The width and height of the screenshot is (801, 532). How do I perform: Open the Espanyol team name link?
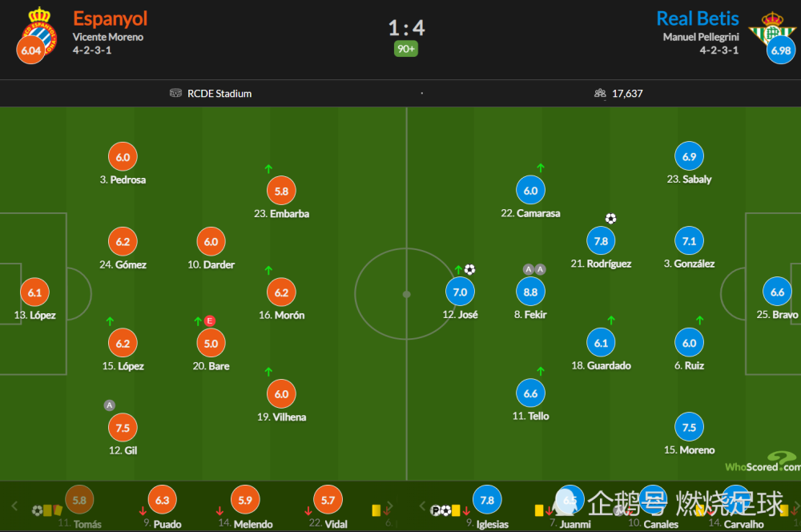coord(110,19)
